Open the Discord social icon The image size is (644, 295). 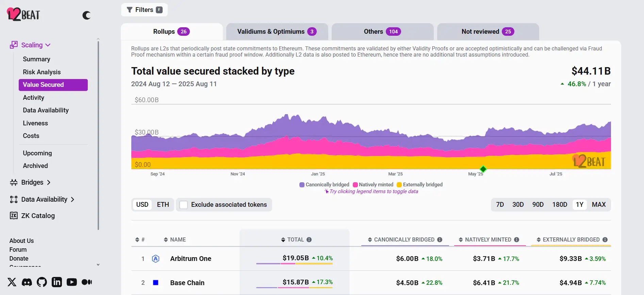click(x=27, y=282)
